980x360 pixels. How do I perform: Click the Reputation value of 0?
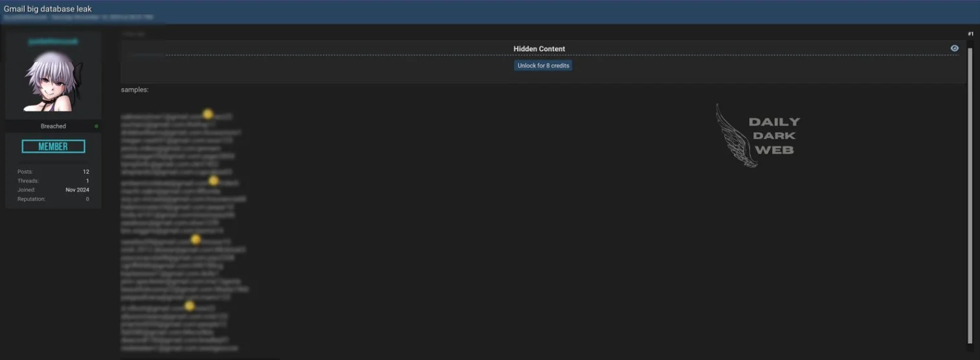tap(87, 199)
